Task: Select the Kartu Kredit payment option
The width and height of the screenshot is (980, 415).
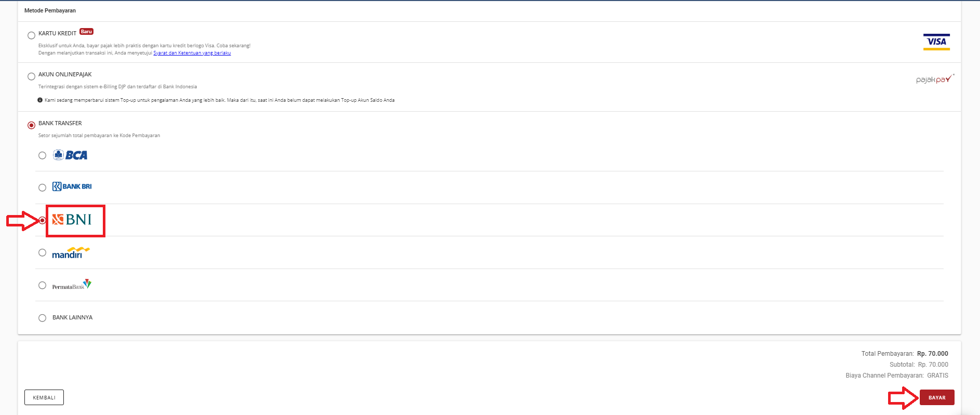Action: click(31, 35)
